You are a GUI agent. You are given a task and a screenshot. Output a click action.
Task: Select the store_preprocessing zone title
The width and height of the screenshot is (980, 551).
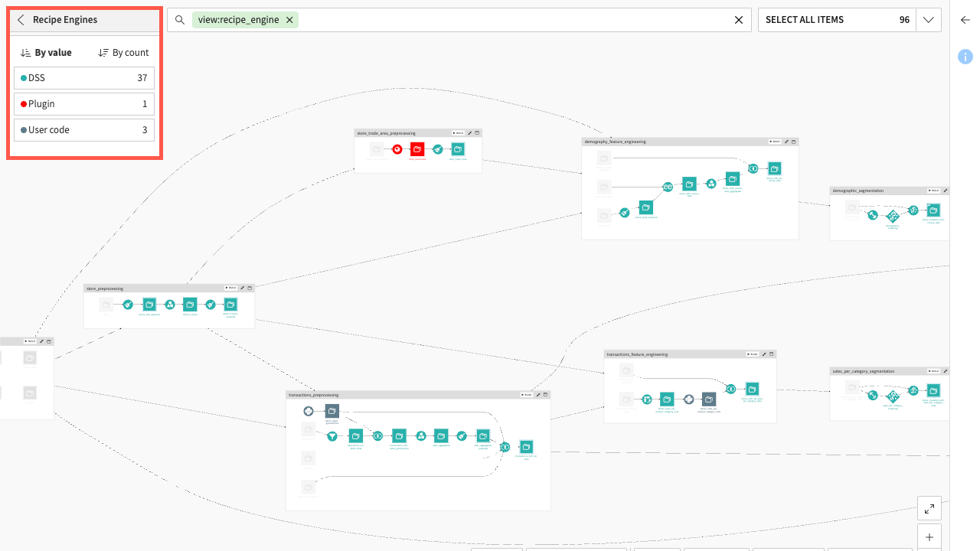click(105, 289)
